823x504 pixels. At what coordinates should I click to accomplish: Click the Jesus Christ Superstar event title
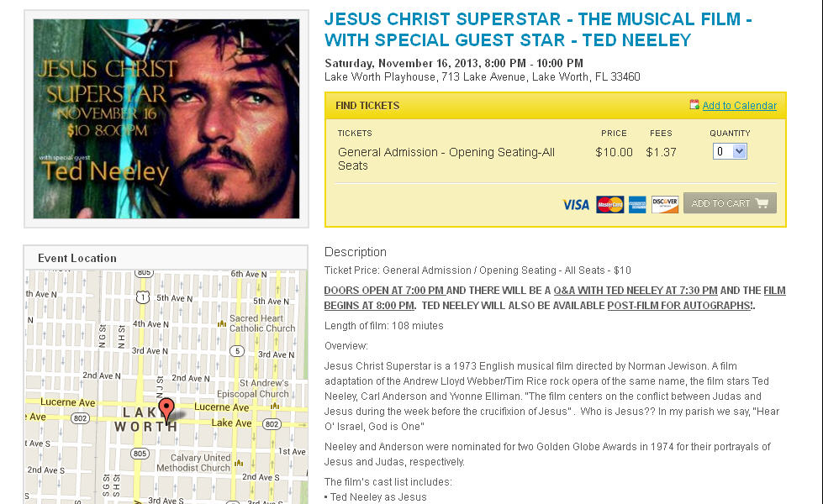(538, 29)
